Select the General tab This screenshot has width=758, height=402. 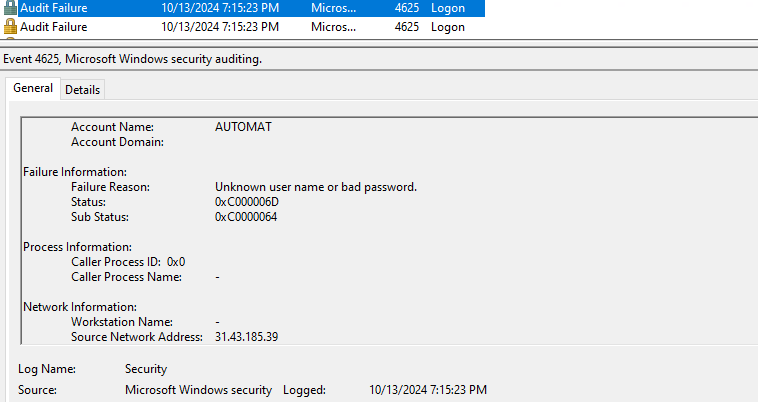pos(33,89)
